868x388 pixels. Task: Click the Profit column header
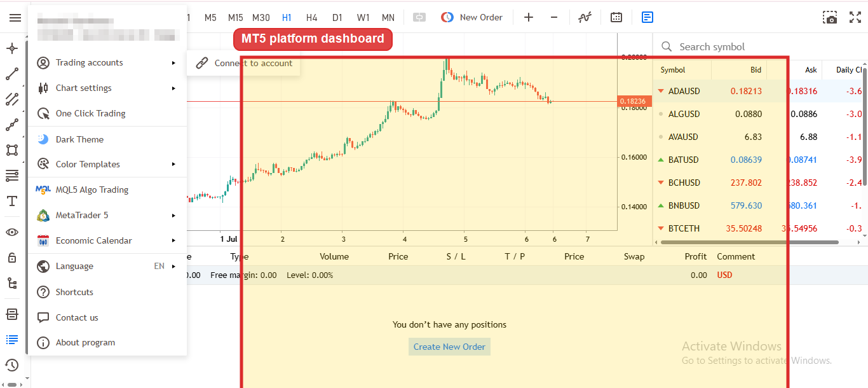pos(695,256)
